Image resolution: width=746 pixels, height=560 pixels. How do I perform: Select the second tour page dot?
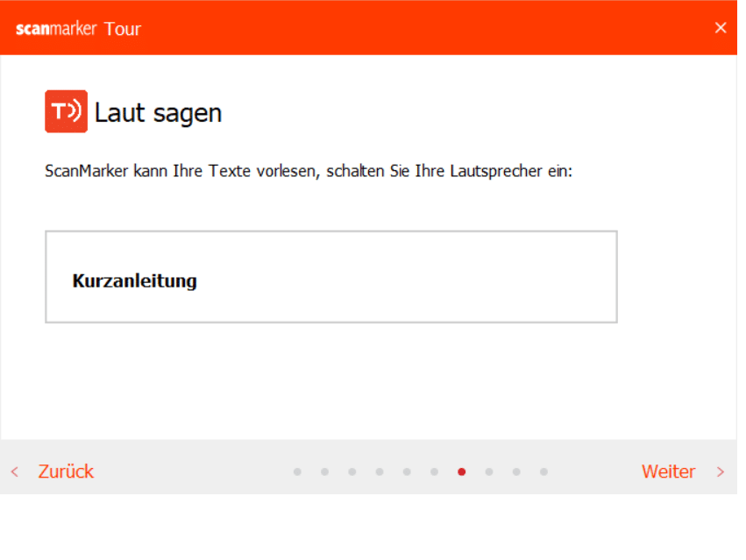324,471
